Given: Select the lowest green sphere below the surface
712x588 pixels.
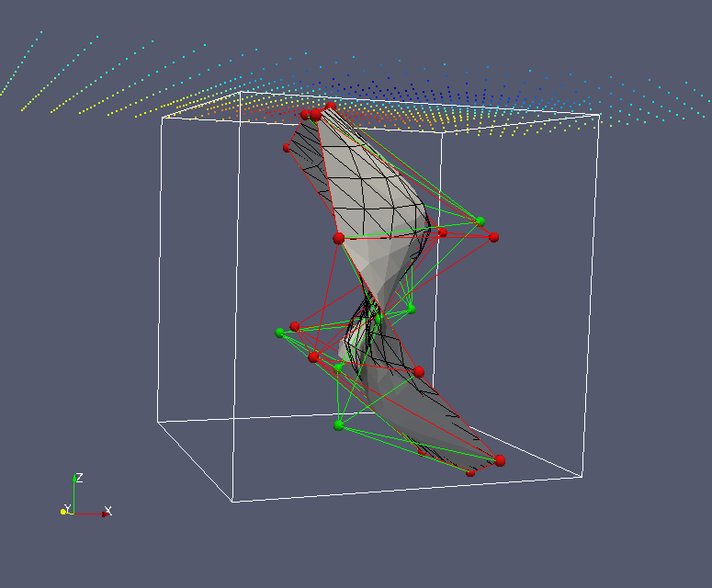Looking at the screenshot, I should [x=339, y=425].
